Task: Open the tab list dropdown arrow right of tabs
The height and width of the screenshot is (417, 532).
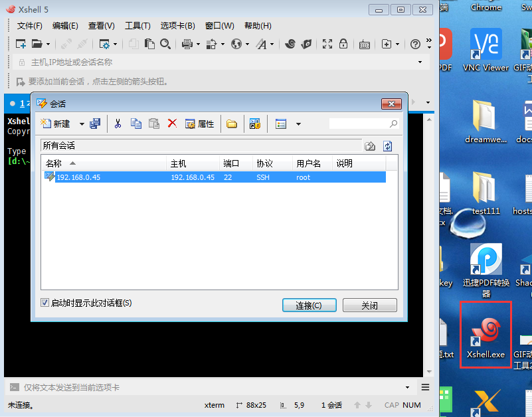Action: click(428, 102)
